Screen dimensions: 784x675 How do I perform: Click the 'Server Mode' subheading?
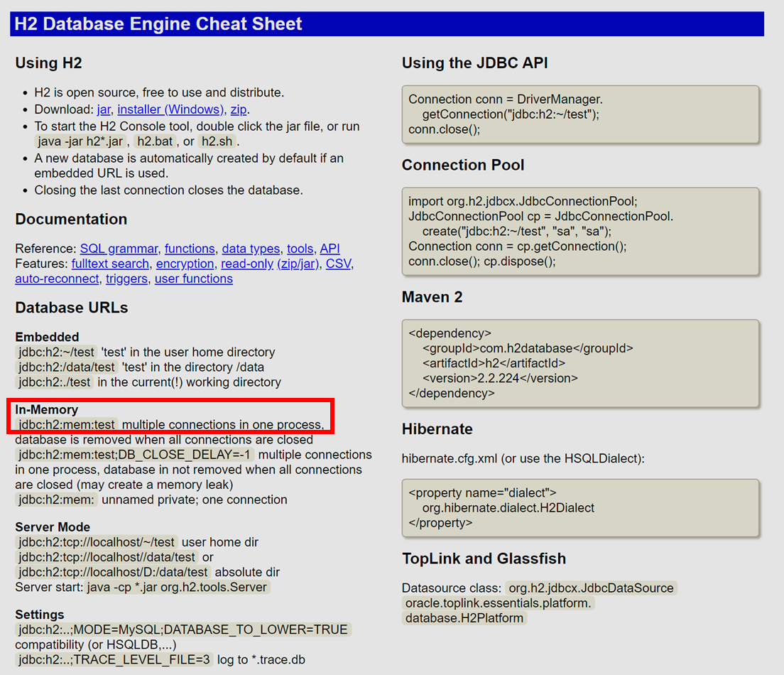[53, 527]
